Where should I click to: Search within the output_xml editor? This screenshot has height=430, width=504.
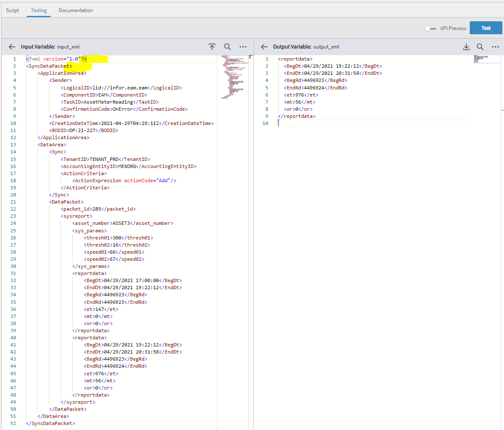480,47
